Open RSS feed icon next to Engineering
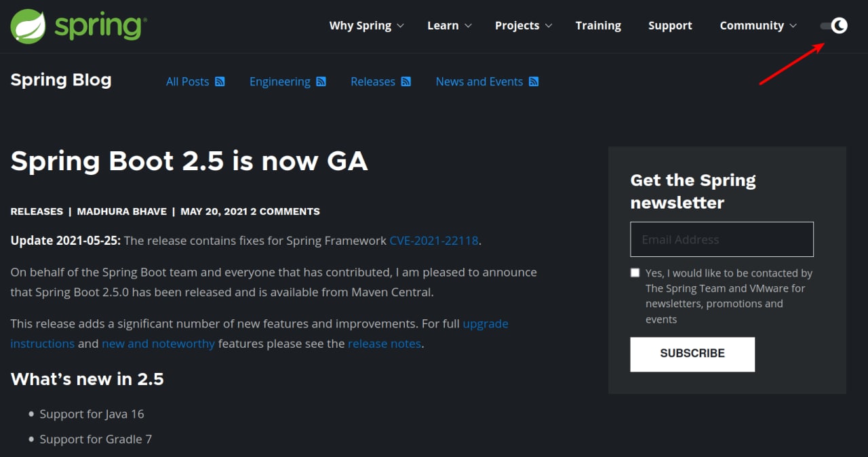 [x=321, y=81]
